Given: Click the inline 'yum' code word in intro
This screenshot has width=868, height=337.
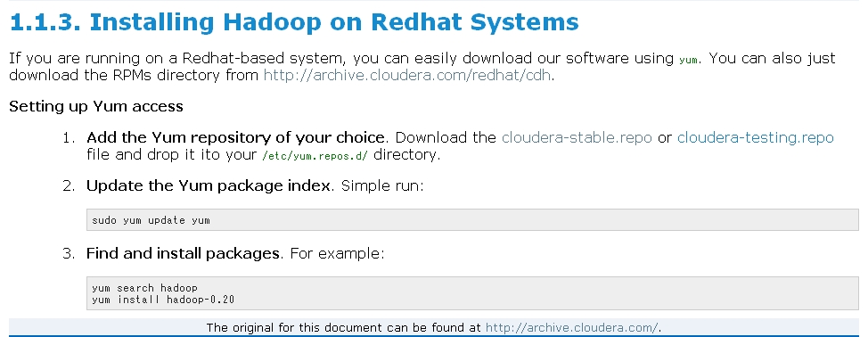Looking at the screenshot, I should pyautogui.click(x=688, y=61).
